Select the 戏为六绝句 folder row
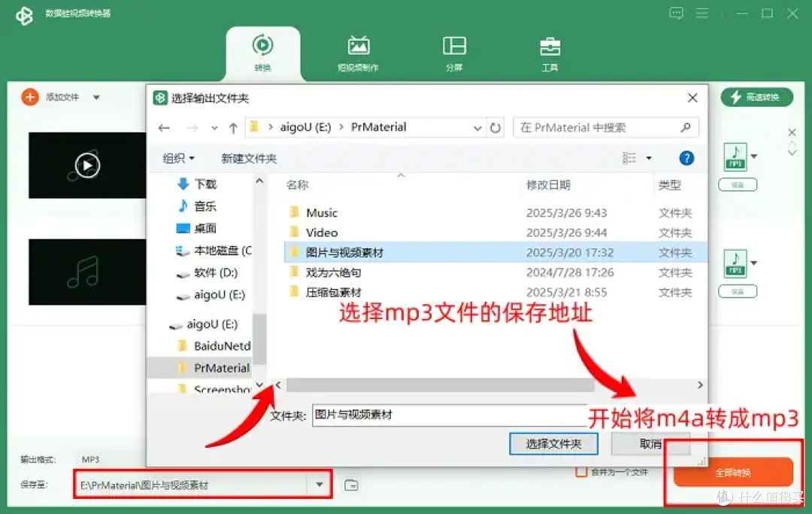This screenshot has height=514, width=812. coord(495,272)
